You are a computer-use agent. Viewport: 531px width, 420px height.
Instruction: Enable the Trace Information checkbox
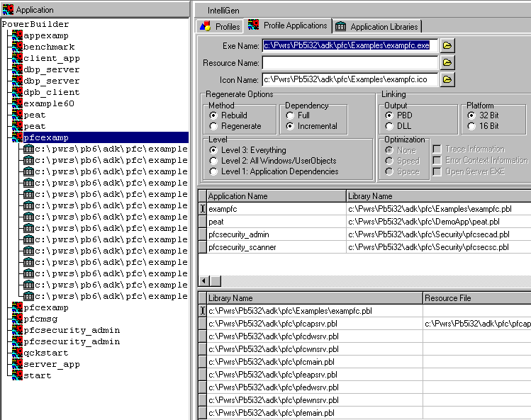click(x=437, y=149)
